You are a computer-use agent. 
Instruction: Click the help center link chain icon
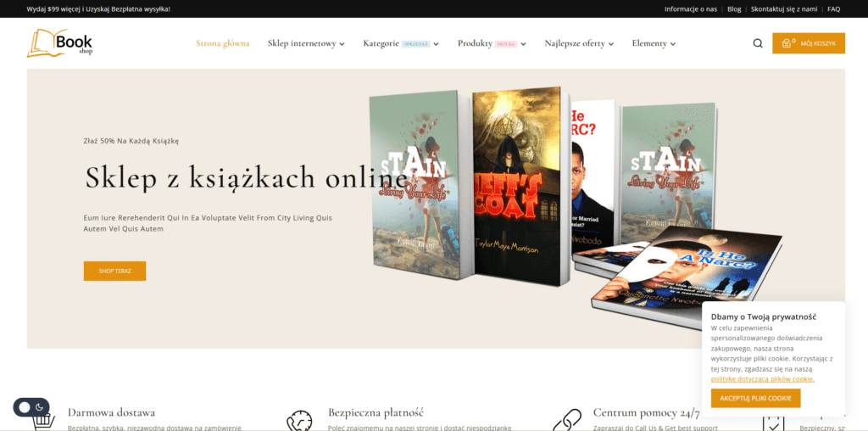pyautogui.click(x=567, y=421)
